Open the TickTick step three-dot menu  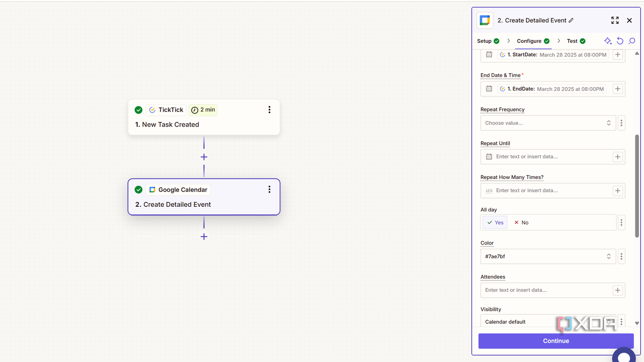269,110
